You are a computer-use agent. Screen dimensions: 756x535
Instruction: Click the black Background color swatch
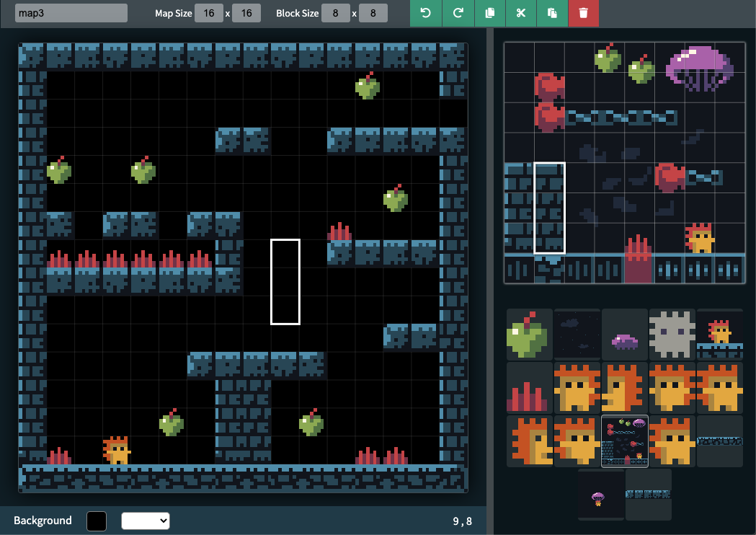(96, 521)
